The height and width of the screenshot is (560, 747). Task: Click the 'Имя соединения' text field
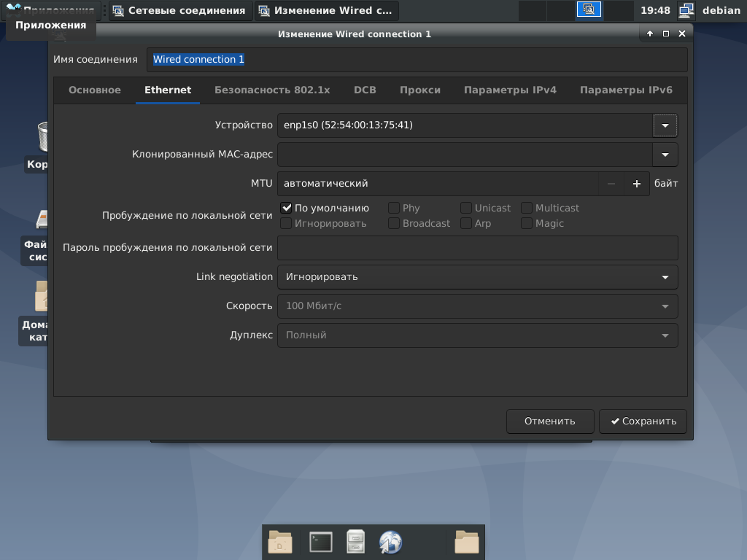[416, 60]
